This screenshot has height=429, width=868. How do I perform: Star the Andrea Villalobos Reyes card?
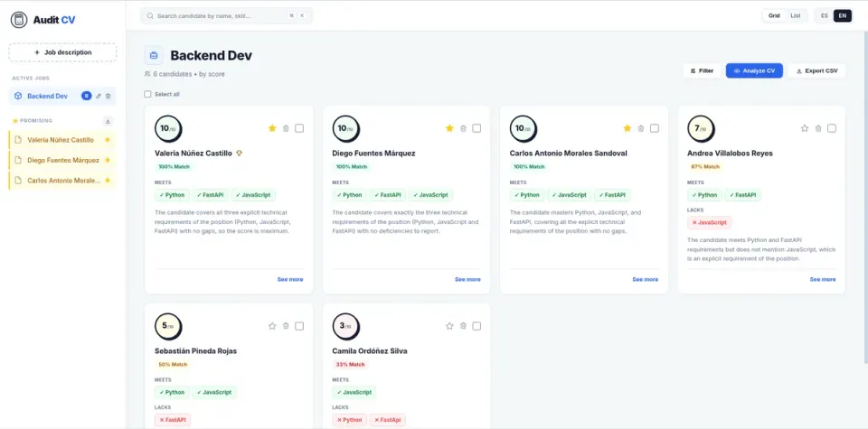point(805,128)
